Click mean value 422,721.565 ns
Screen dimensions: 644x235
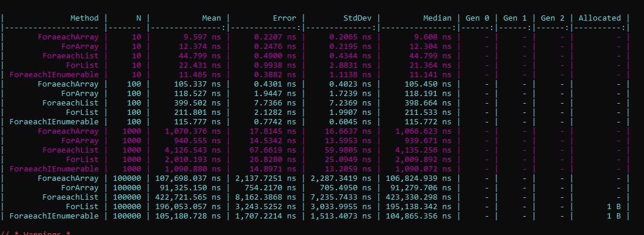tap(188, 197)
